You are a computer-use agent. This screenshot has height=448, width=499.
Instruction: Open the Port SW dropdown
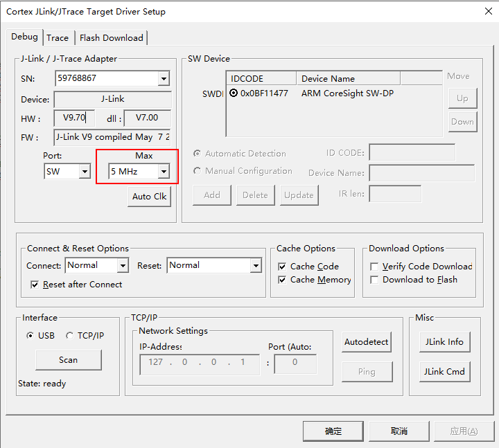[85, 171]
